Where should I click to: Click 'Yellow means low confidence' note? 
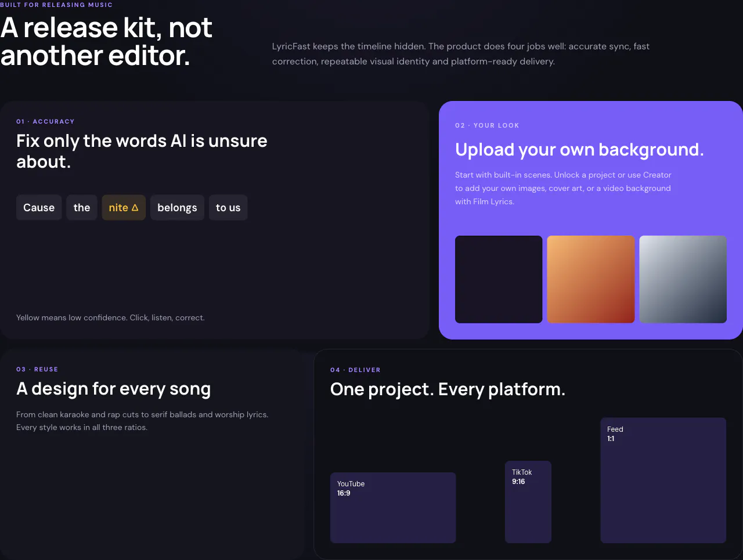[x=110, y=318]
